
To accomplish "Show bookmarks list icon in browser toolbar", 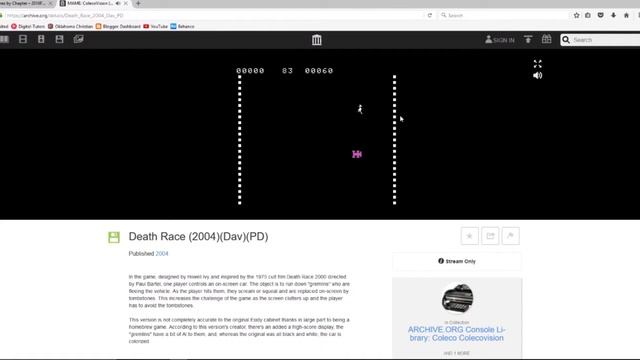I will click(x=588, y=16).
